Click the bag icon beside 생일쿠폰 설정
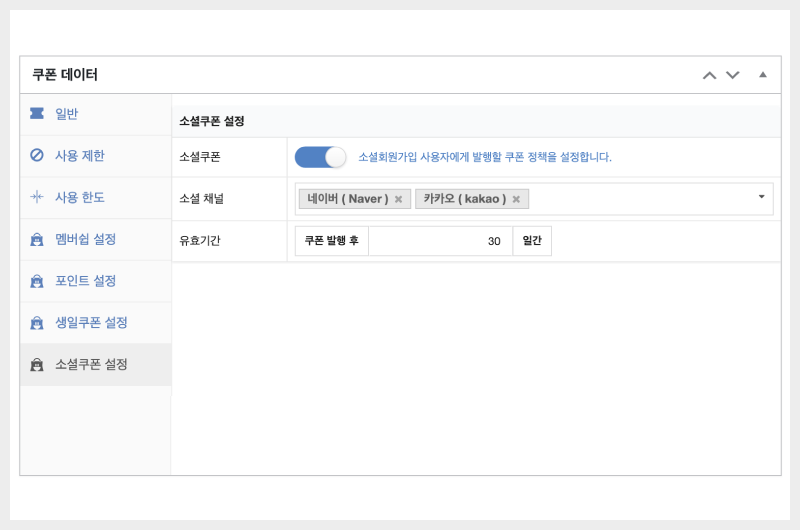Screen dimensions: 800x530 coord(37,323)
